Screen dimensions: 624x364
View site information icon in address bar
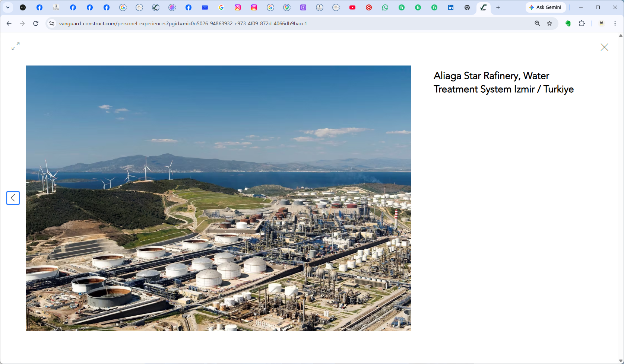(52, 23)
